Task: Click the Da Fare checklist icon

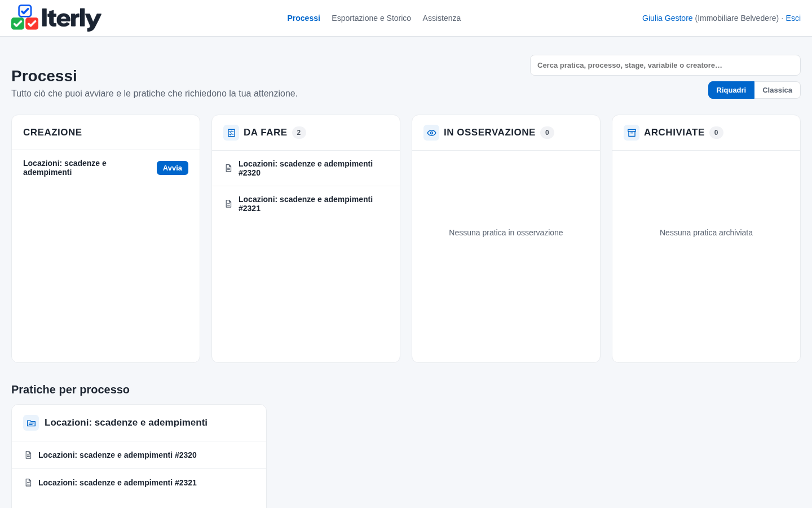Action: (x=231, y=133)
